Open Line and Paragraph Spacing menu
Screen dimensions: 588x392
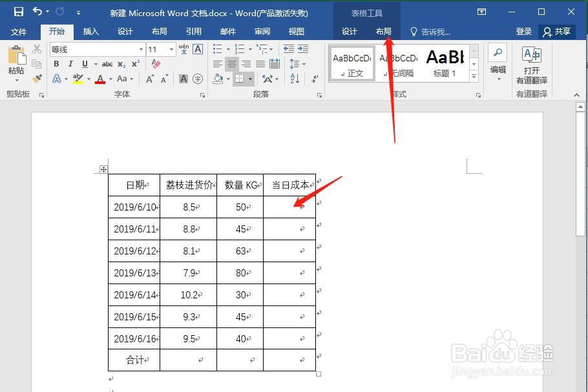click(x=297, y=64)
